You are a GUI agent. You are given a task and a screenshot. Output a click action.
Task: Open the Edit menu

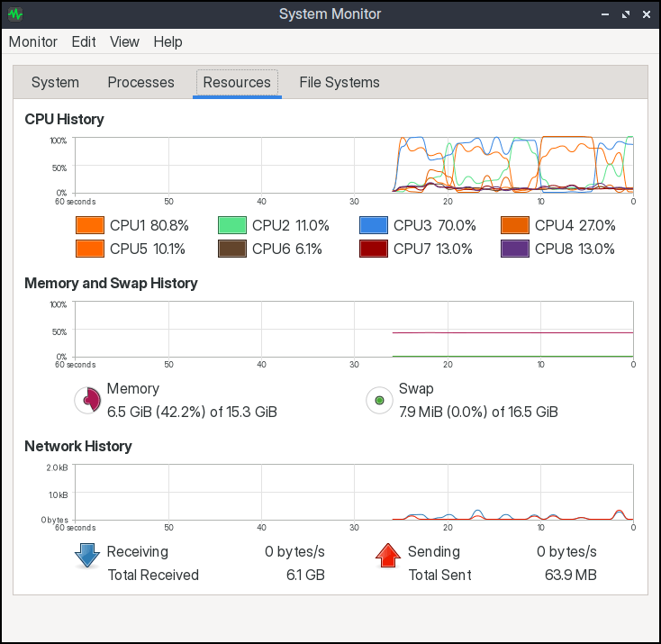[x=84, y=41]
